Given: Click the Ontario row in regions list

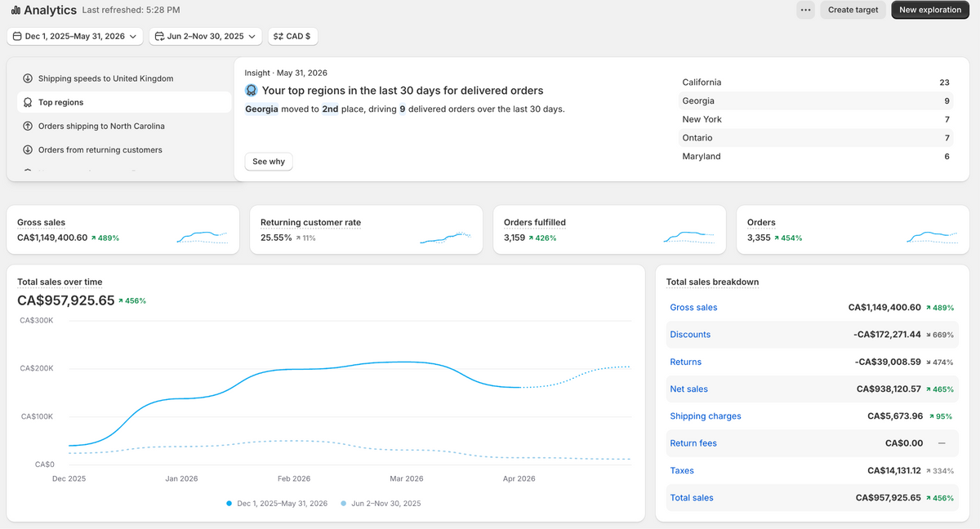Looking at the screenshot, I should pyautogui.click(x=816, y=138).
